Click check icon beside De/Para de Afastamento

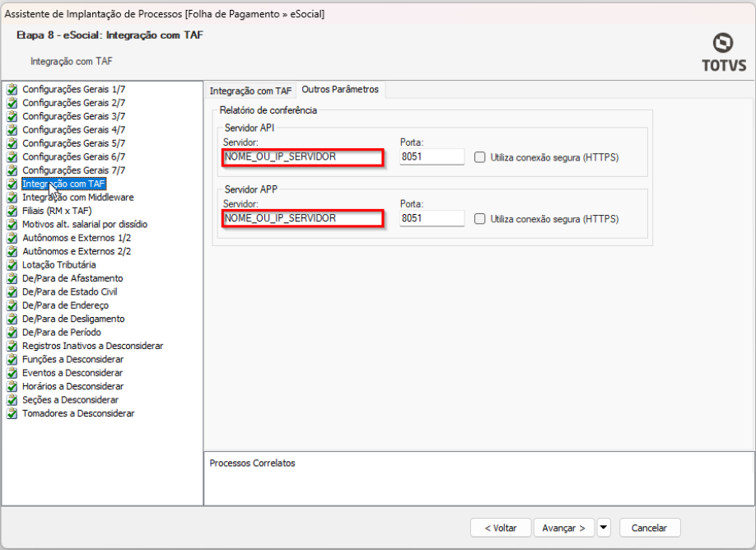click(12, 278)
